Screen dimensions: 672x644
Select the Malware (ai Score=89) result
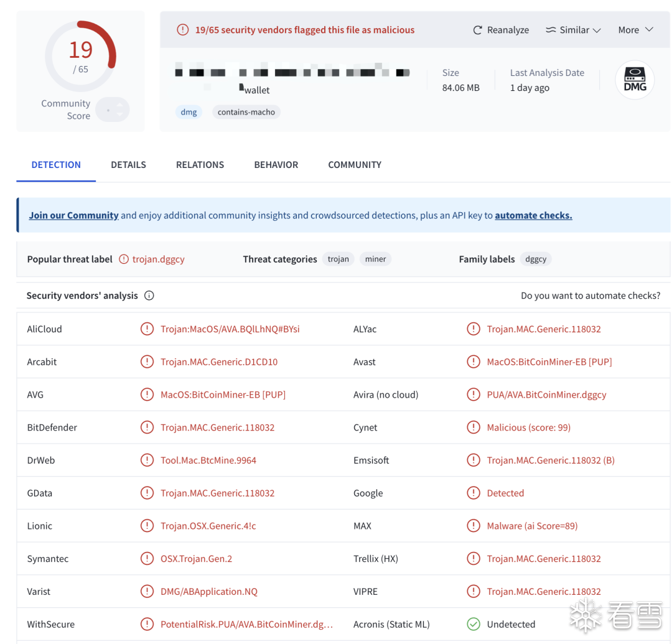(x=532, y=526)
